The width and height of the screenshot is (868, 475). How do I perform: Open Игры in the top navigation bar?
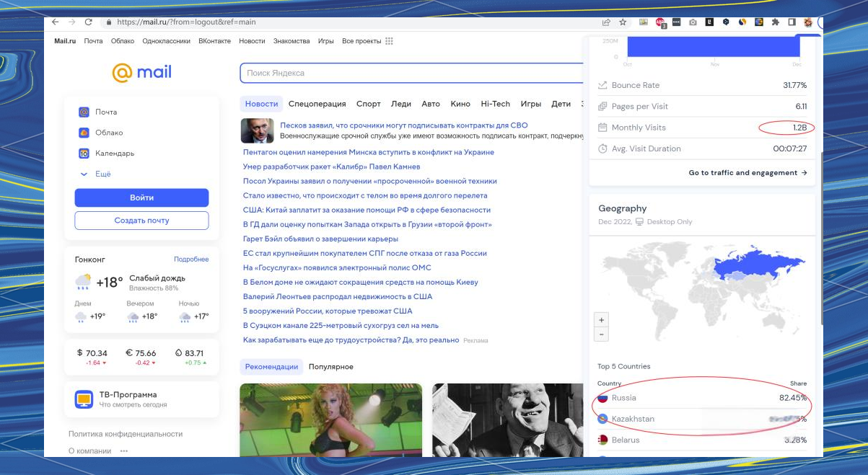[325, 41]
